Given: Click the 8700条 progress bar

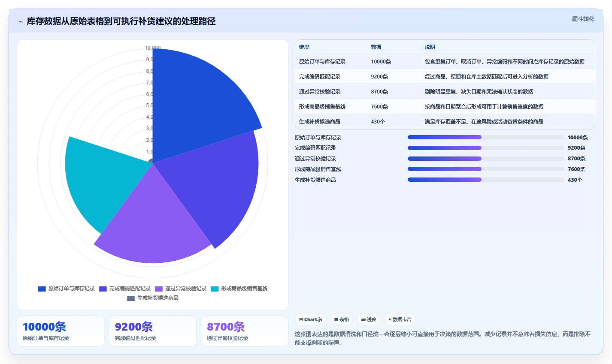Looking at the screenshot, I should click(x=486, y=159).
